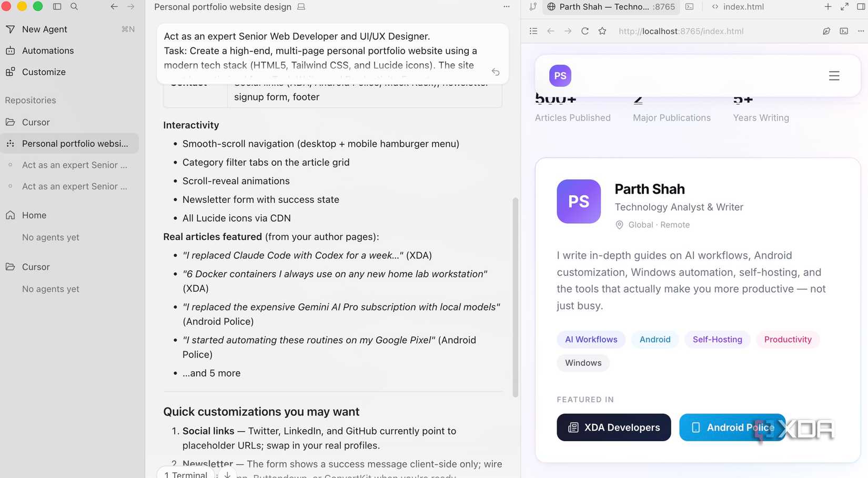Click the large PS avatar on profile card
868x478 pixels.
click(x=579, y=202)
